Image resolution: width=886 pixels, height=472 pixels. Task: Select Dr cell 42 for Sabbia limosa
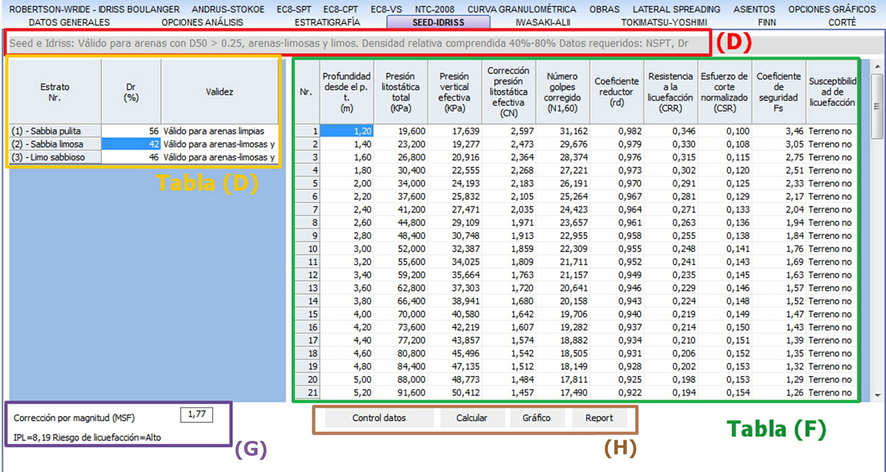131,144
